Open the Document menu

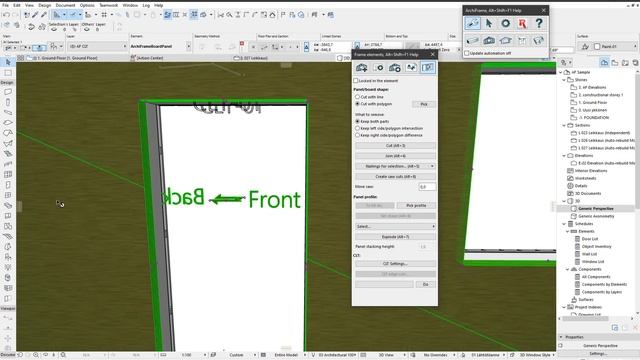point(65,5)
